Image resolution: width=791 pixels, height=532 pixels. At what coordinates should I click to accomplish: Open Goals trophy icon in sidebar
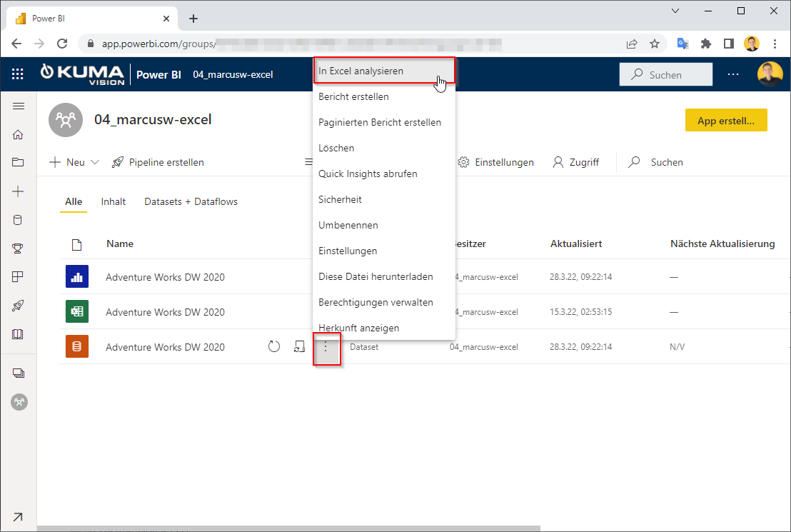coord(18,249)
